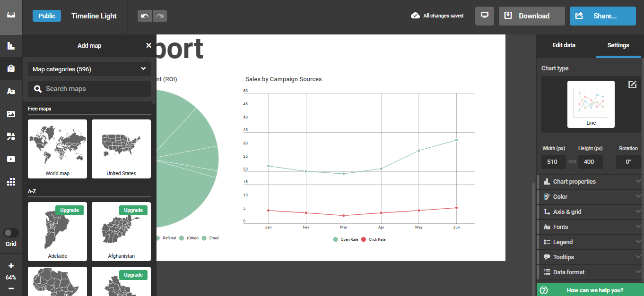Viewport: 644px width, 296px height.
Task: Open Map categories dropdown
Action: pyautogui.click(x=89, y=69)
